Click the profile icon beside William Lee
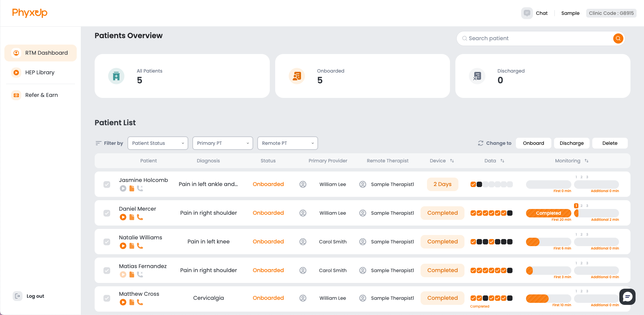This screenshot has height=315, width=644. coord(303,184)
